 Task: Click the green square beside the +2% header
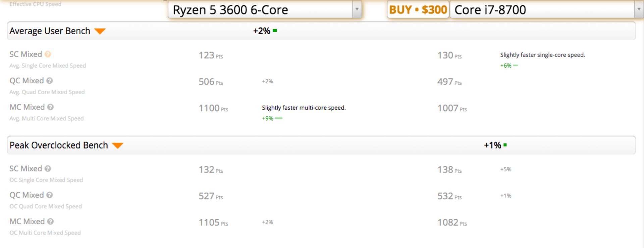(x=274, y=30)
